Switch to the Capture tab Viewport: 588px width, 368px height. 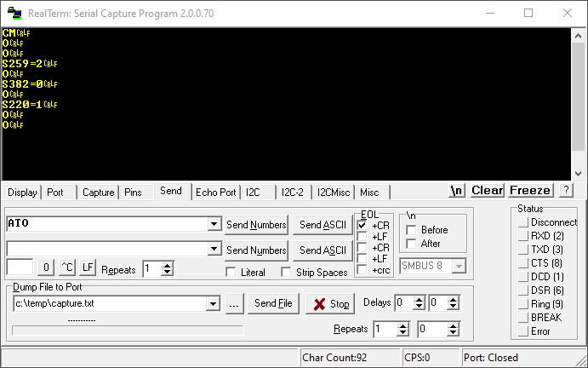pyautogui.click(x=98, y=193)
